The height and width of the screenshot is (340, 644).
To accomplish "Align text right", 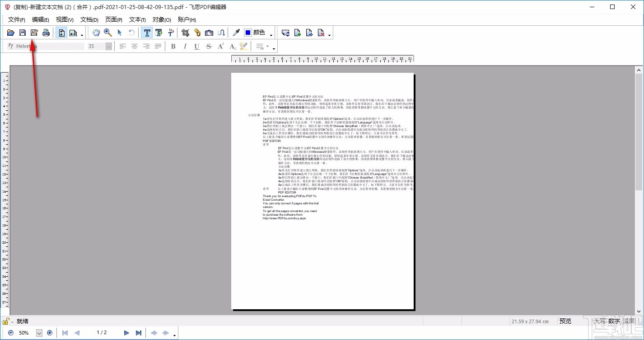I will (x=146, y=46).
